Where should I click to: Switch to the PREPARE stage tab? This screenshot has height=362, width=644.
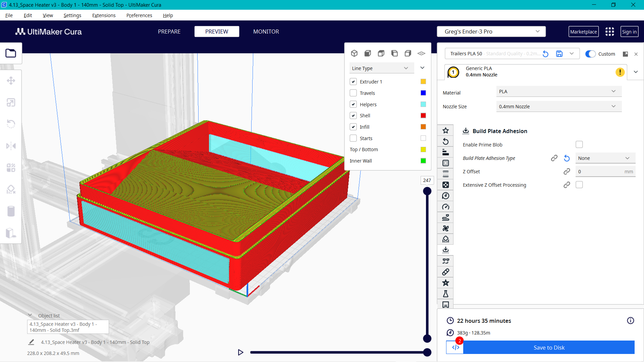pyautogui.click(x=169, y=32)
